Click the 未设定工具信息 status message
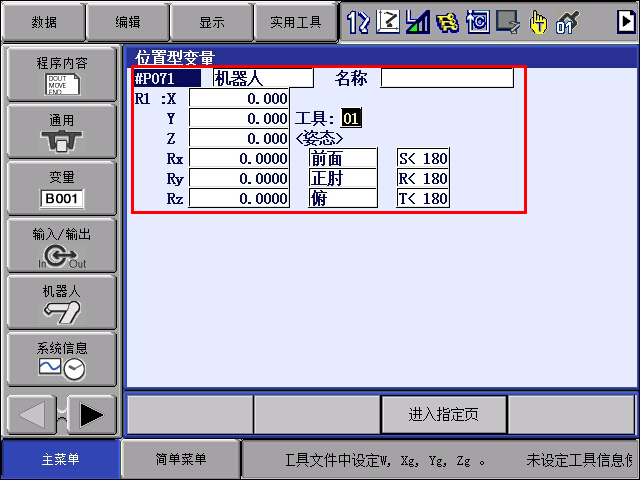The height and width of the screenshot is (480, 640). tap(580, 460)
